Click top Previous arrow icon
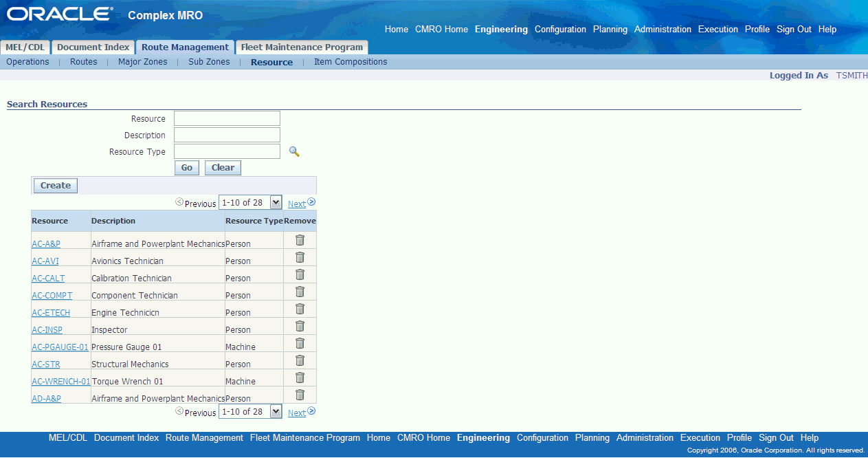Screen dimensions: 868x458 point(179,202)
